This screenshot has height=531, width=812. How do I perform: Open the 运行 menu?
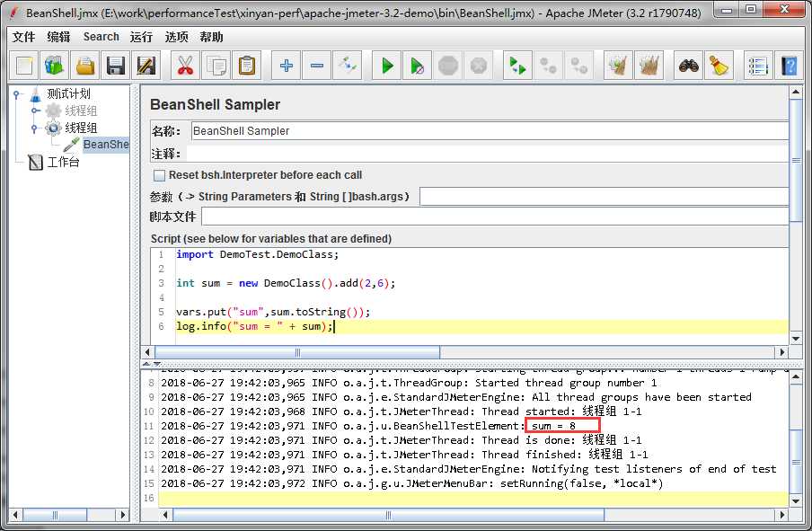click(x=141, y=37)
